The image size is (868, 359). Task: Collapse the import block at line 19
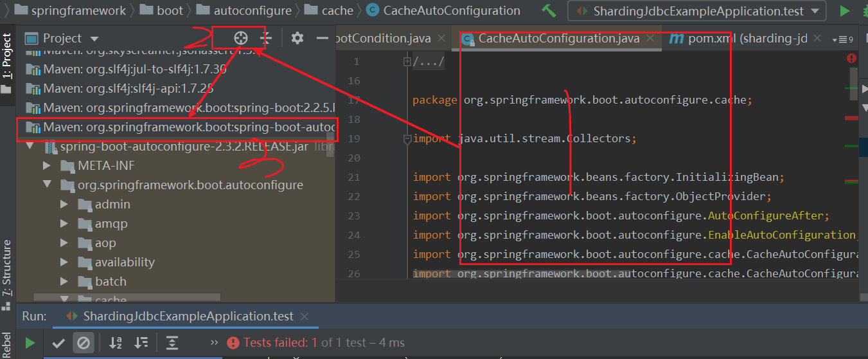pyautogui.click(x=407, y=139)
